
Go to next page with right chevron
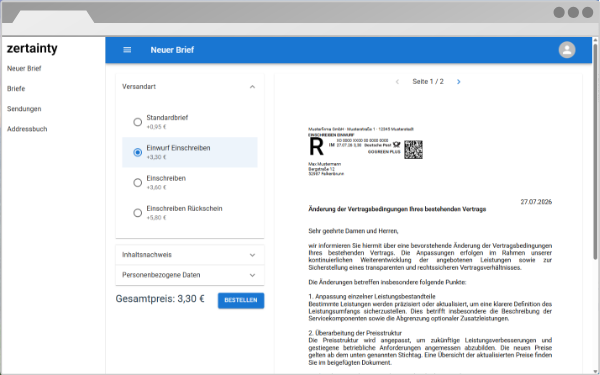click(458, 82)
